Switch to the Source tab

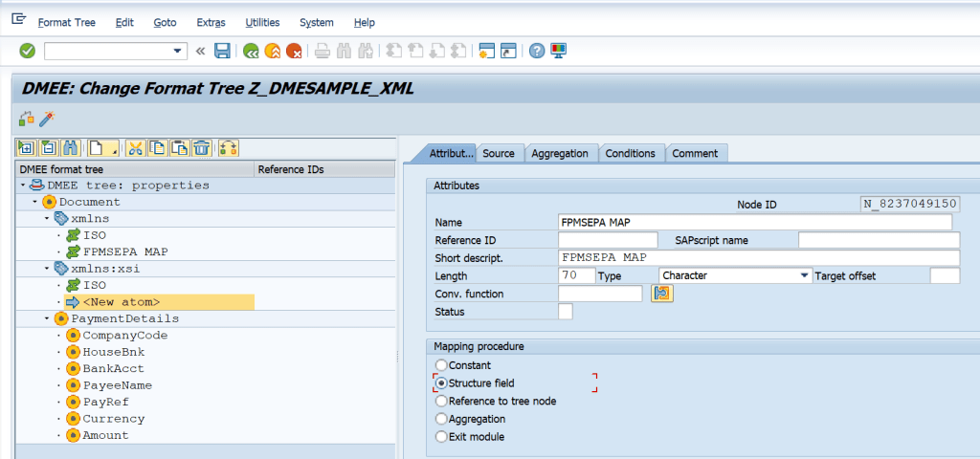499,154
